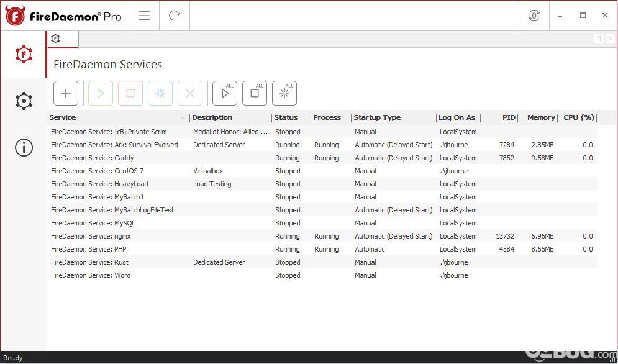The image size is (618, 364).
Task: Click the Medal of Honor: Allied description cell
Action: point(230,132)
